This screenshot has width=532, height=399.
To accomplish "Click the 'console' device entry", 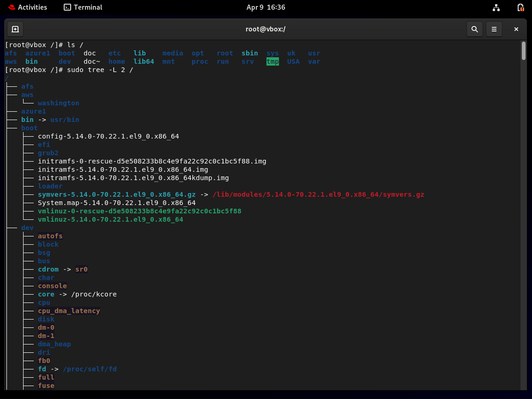I will (52, 286).
